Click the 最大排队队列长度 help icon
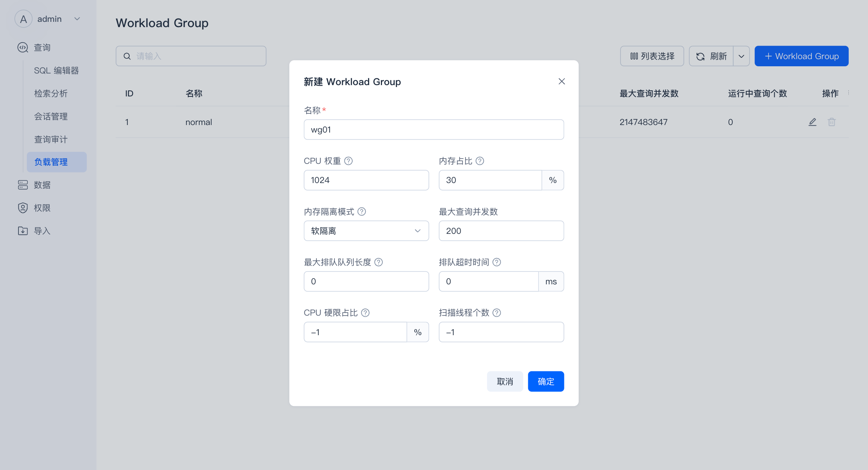 tap(379, 262)
